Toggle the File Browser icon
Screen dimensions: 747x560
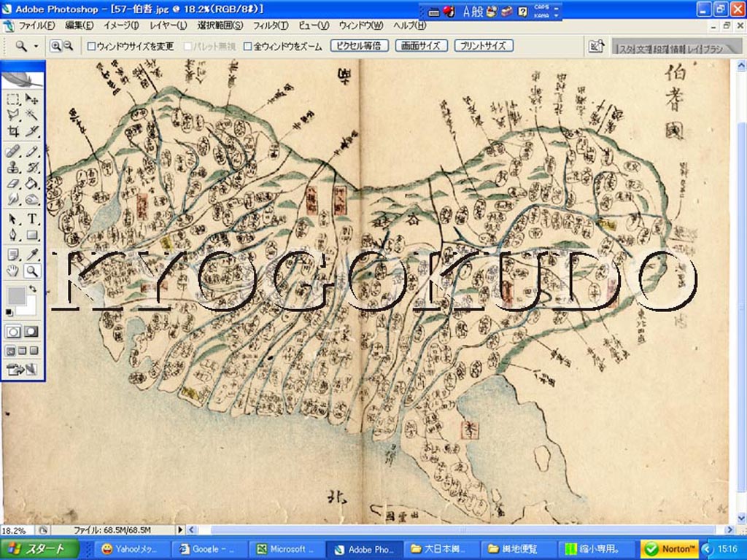tap(597, 47)
